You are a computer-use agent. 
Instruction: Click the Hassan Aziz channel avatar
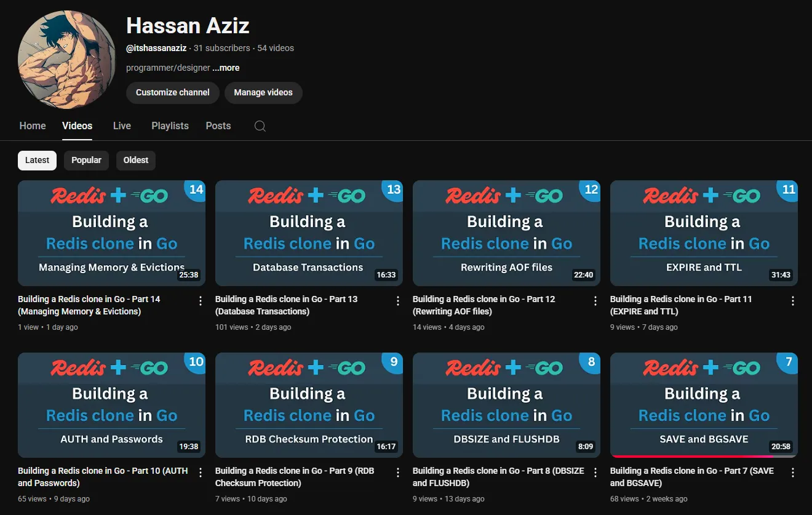click(x=67, y=59)
